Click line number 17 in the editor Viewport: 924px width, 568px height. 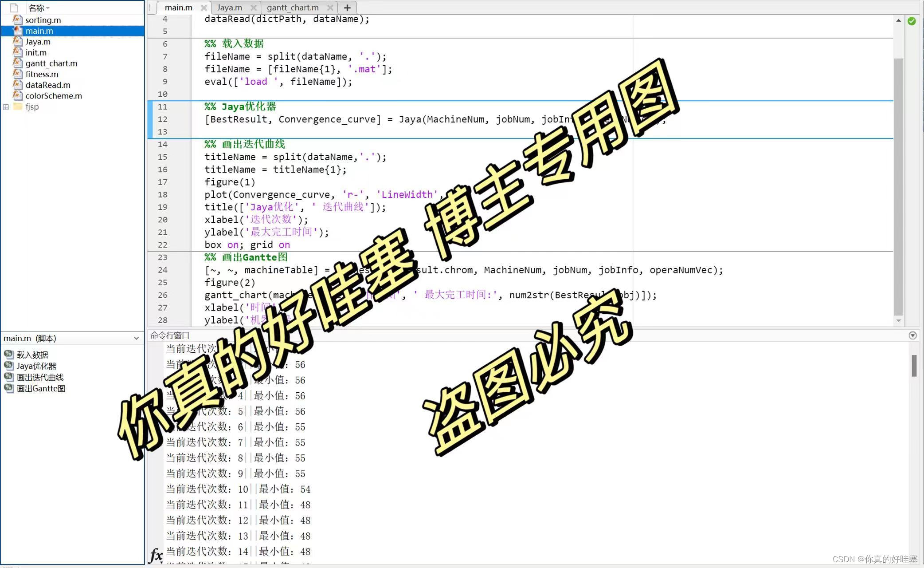tap(162, 182)
